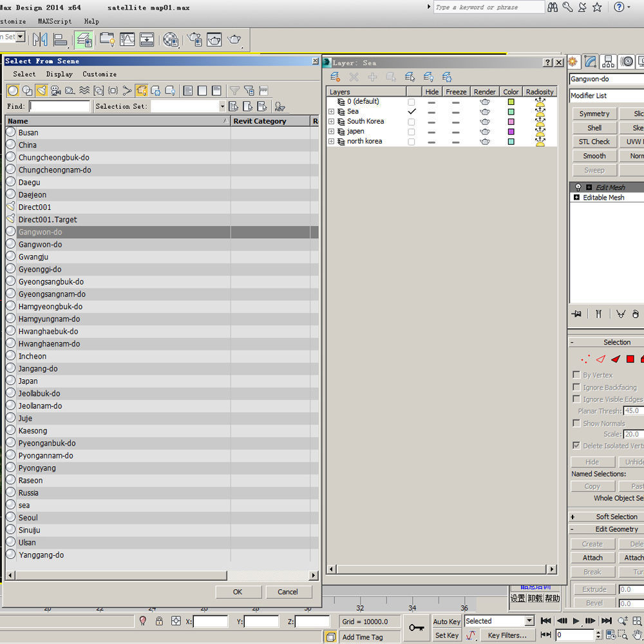The height and width of the screenshot is (644, 644).
Task: Toggle the Show Normals checkbox
Action: click(576, 423)
